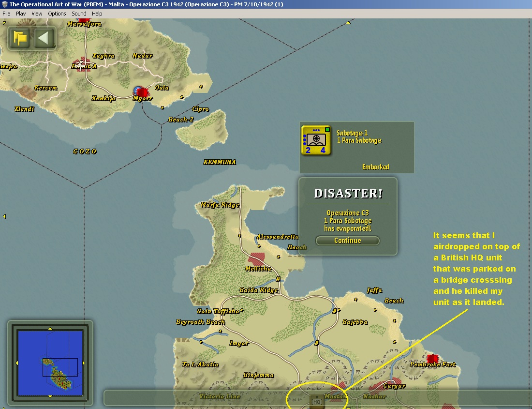Image resolution: width=532 pixels, height=409 pixels.
Task: Click the Imgar label
Action: coord(239,344)
